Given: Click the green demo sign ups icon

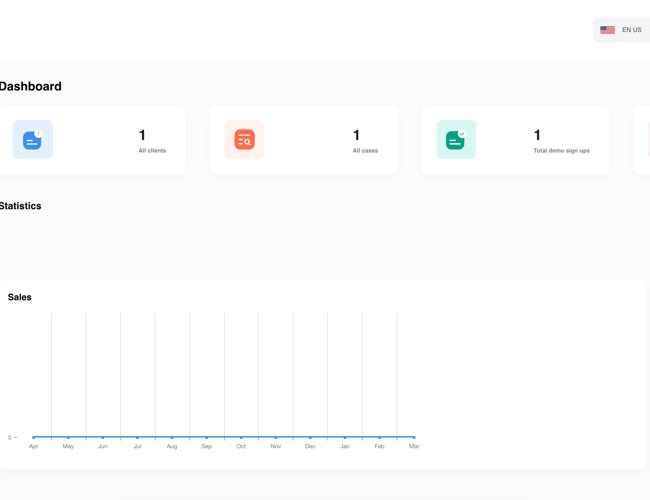Looking at the screenshot, I should pyautogui.click(x=456, y=140).
